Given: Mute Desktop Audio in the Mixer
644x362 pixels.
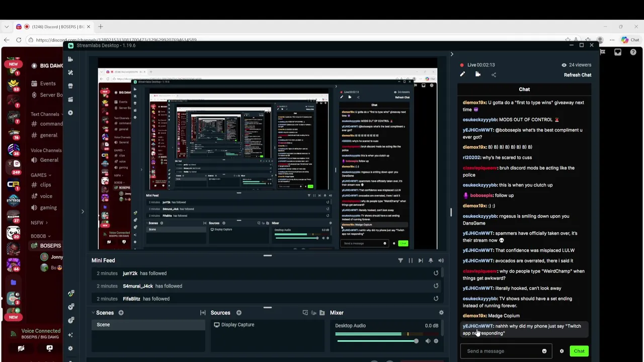Looking at the screenshot, I should 428,341.
